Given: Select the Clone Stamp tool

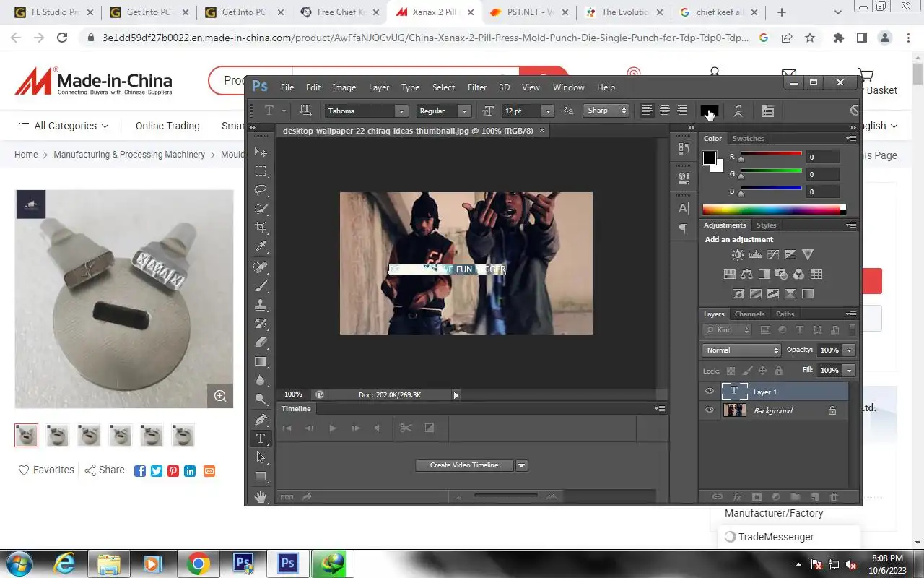Looking at the screenshot, I should pos(261,305).
